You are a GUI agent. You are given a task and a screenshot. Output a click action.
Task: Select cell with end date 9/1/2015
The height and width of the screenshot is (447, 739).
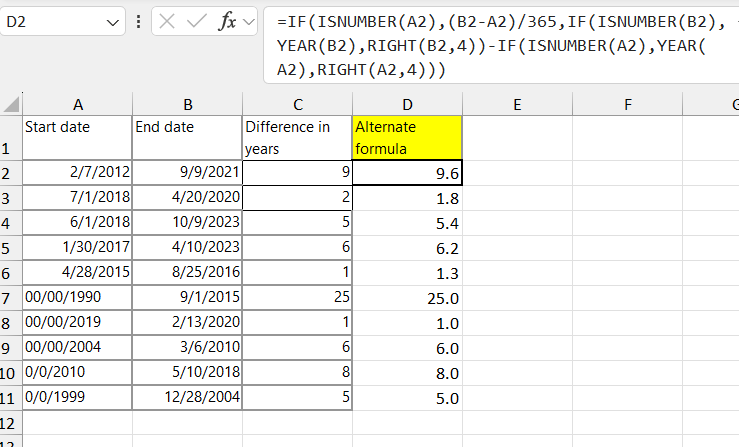[x=187, y=298]
